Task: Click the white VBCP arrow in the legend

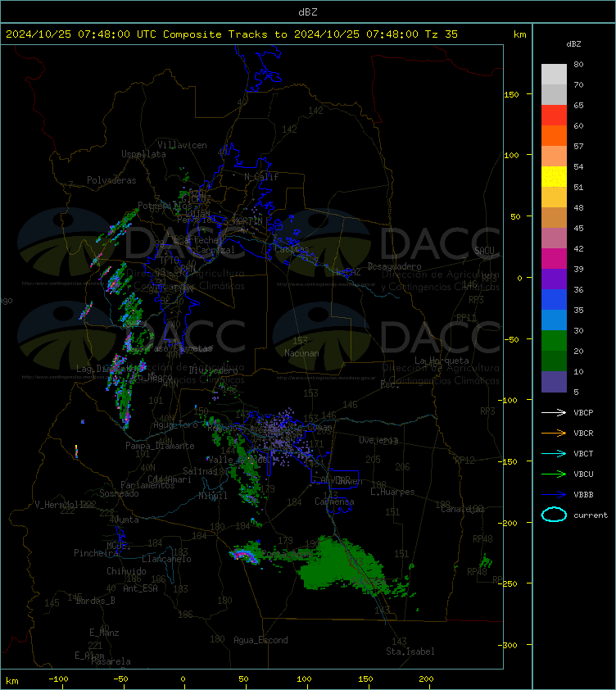Action: (554, 413)
